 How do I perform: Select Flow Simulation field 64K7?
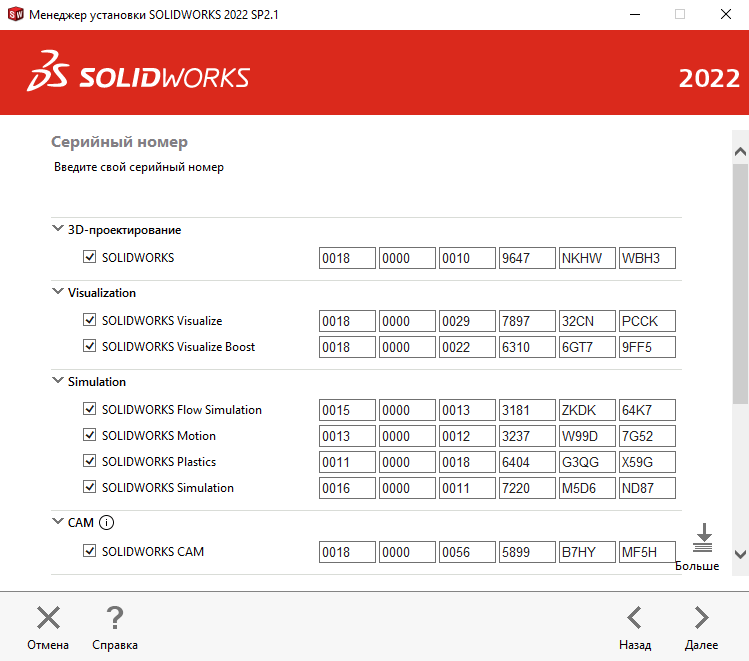point(647,410)
